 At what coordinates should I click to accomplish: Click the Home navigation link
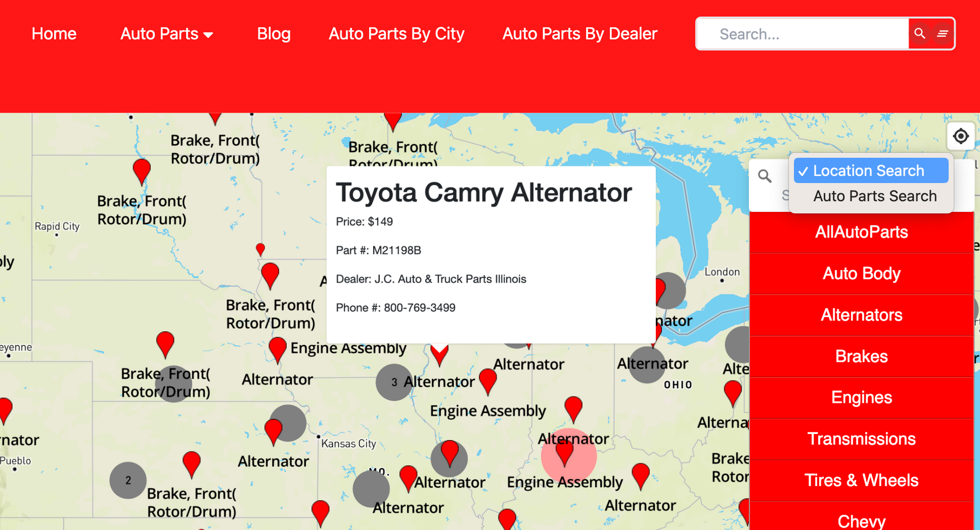tap(54, 34)
